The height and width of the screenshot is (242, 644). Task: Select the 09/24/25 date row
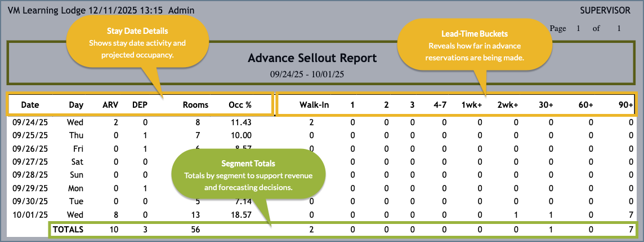point(28,122)
